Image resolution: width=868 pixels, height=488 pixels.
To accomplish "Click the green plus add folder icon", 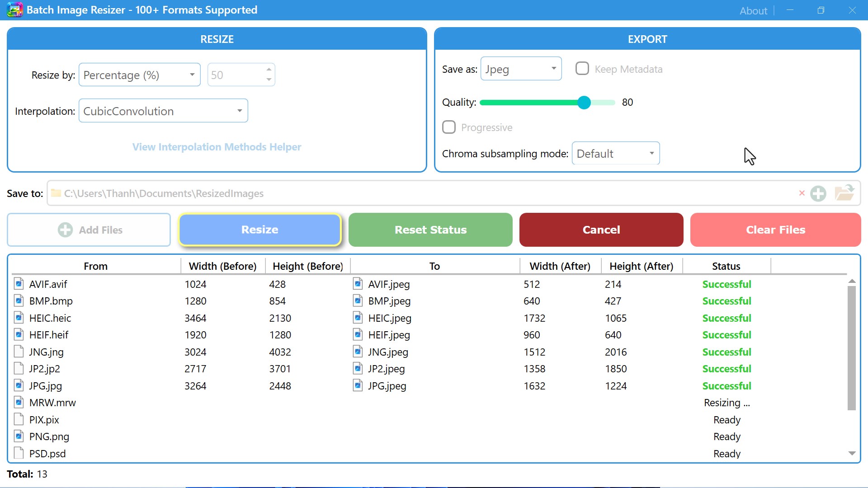I will 818,193.
